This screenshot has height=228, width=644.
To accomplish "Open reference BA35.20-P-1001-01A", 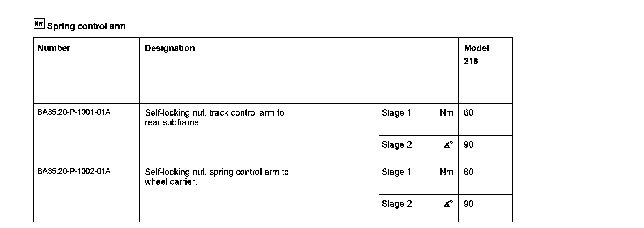I will coord(74,112).
